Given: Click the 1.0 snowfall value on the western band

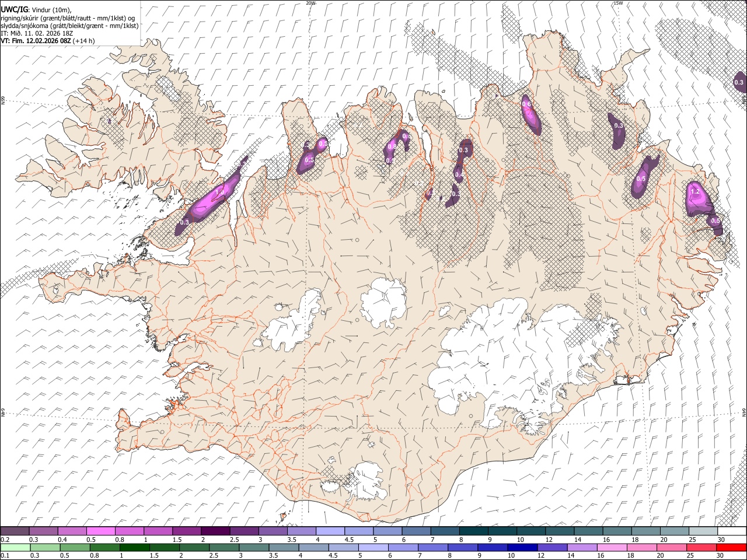Looking at the screenshot, I should pyautogui.click(x=220, y=192).
